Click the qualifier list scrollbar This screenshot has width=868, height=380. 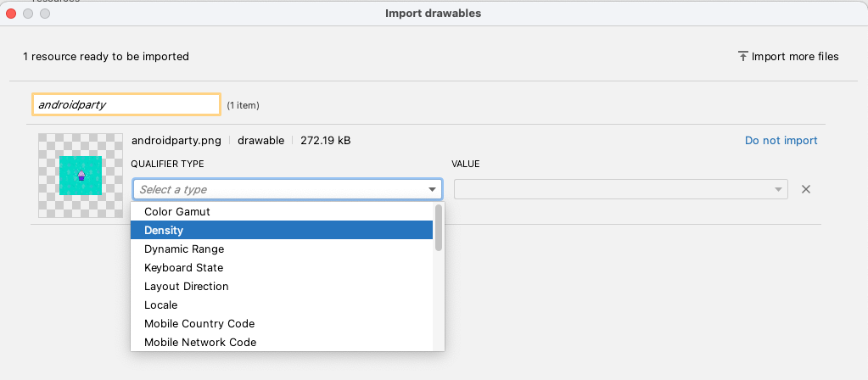click(x=439, y=228)
